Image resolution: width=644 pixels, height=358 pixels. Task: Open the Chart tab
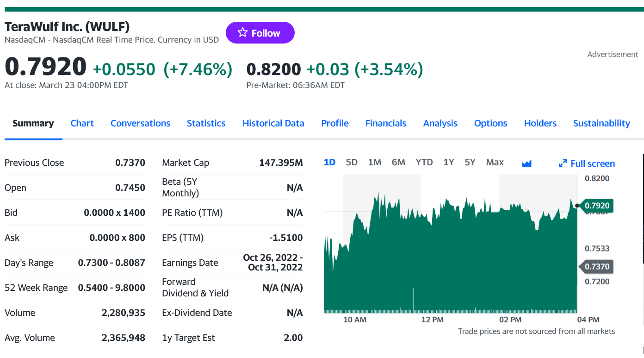pyautogui.click(x=82, y=123)
